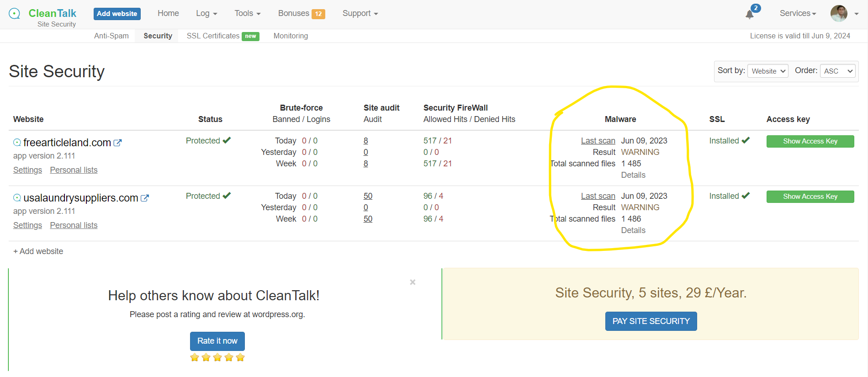Click yesterday's audit count 0 for freearticleland.com
The image size is (868, 377).
click(366, 152)
